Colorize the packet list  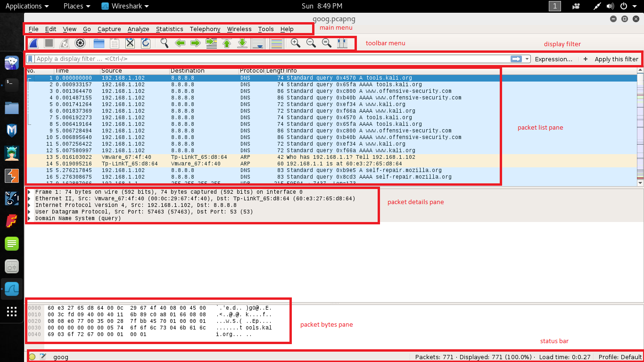(x=276, y=43)
